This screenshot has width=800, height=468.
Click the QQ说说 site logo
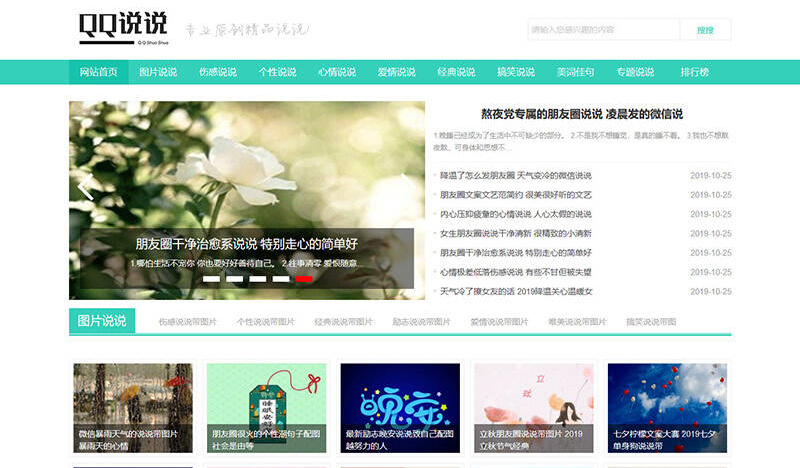click(123, 29)
